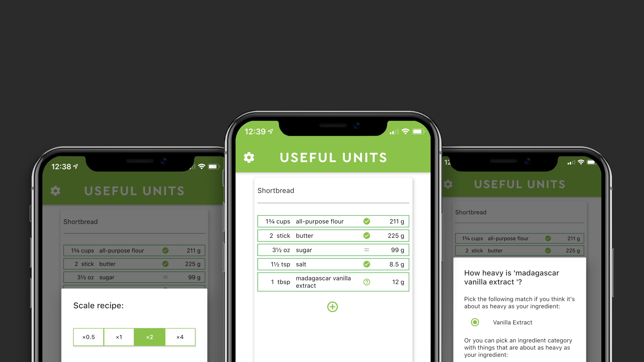The width and height of the screenshot is (644, 362).
Task: Tap the green checkmark icon for flour
Action: tap(365, 221)
